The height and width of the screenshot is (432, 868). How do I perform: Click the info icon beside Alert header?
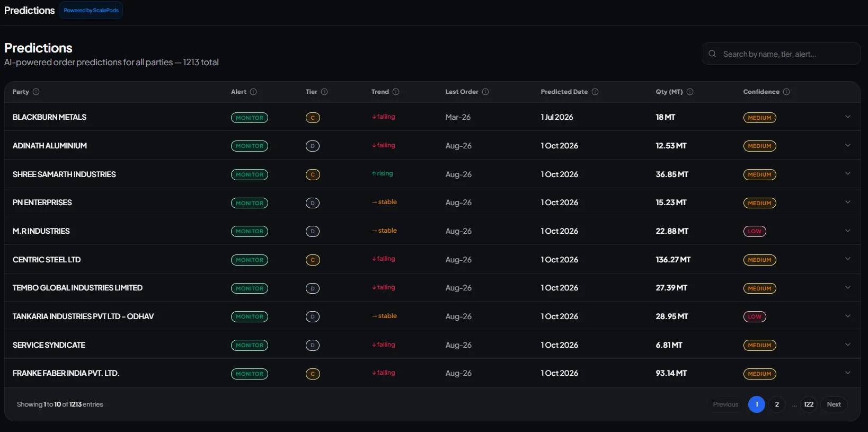coord(253,92)
